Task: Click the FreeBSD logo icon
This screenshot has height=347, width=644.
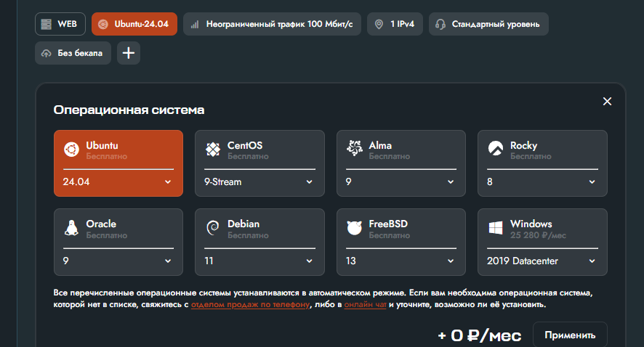Action: click(355, 228)
